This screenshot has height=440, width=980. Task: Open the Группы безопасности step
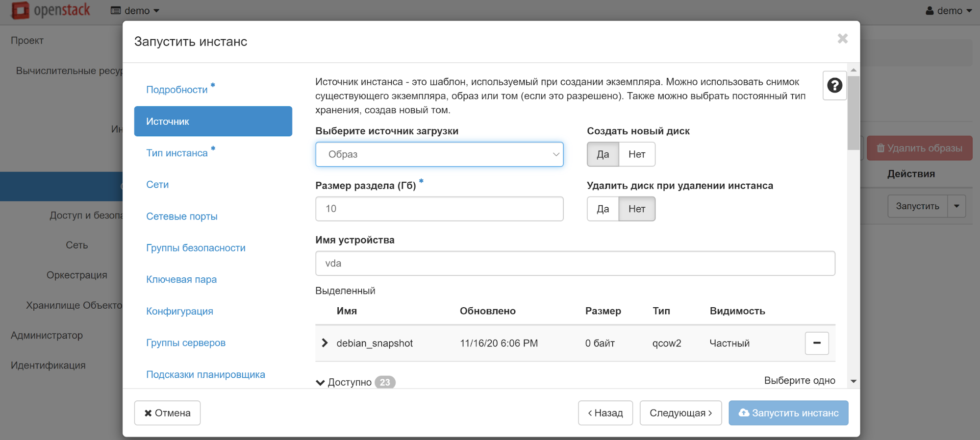[x=196, y=248]
